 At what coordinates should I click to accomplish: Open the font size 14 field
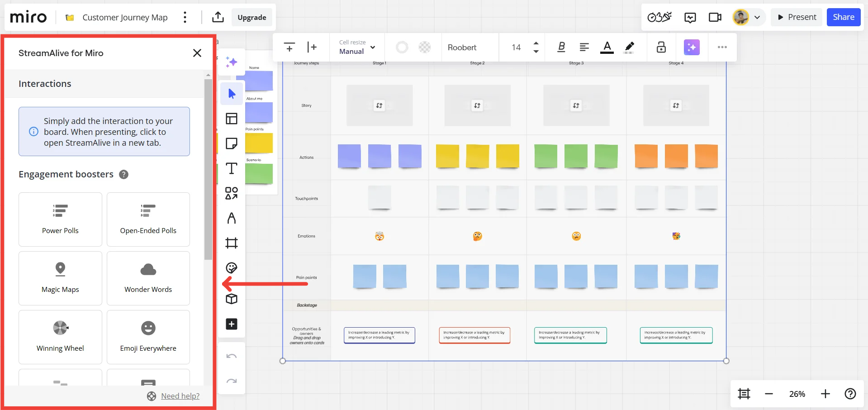tap(516, 47)
